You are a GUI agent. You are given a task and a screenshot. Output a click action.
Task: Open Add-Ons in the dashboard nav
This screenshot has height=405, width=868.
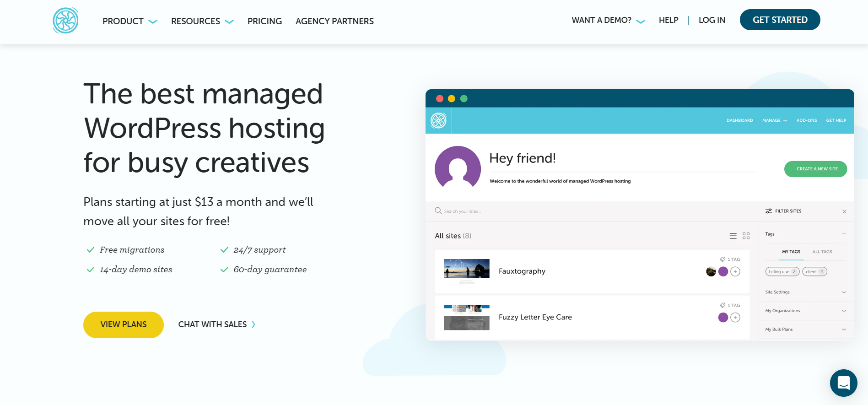coord(807,120)
